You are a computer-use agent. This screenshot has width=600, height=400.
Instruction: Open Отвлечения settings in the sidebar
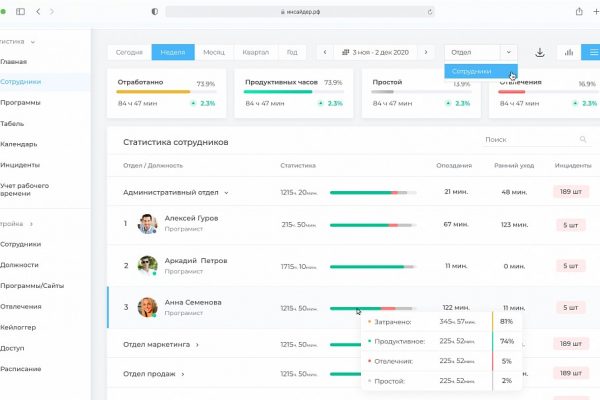[21, 307]
